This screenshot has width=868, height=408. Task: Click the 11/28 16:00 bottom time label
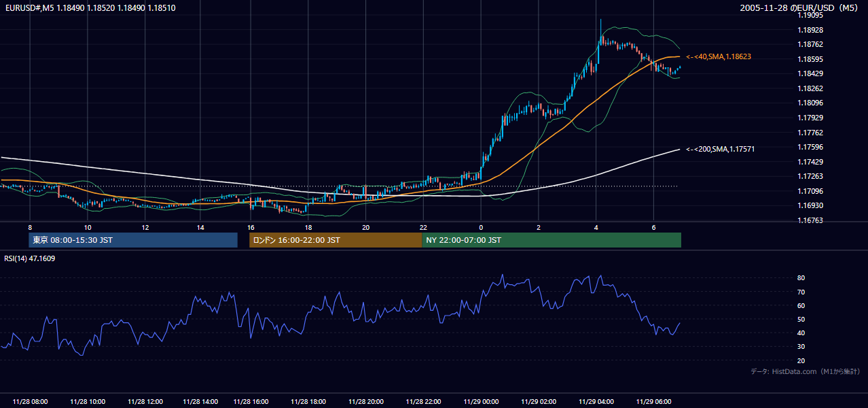[x=251, y=402]
